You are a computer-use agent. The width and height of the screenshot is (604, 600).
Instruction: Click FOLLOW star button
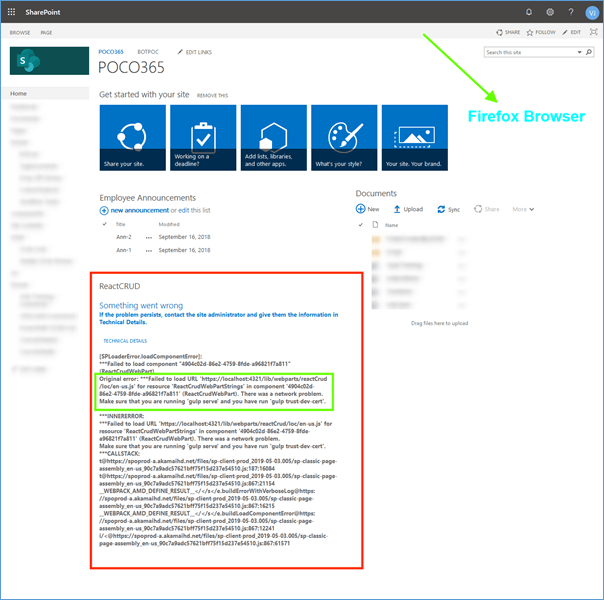pos(541,32)
